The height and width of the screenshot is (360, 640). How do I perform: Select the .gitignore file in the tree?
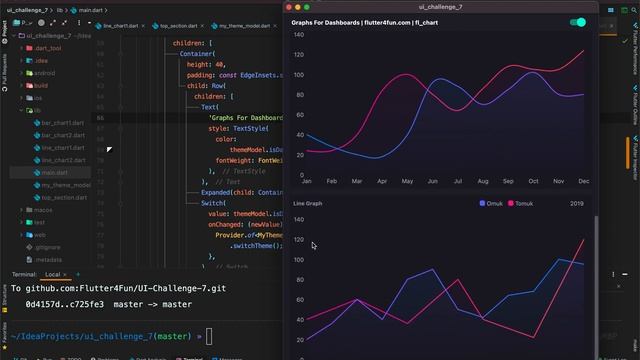coord(43,247)
